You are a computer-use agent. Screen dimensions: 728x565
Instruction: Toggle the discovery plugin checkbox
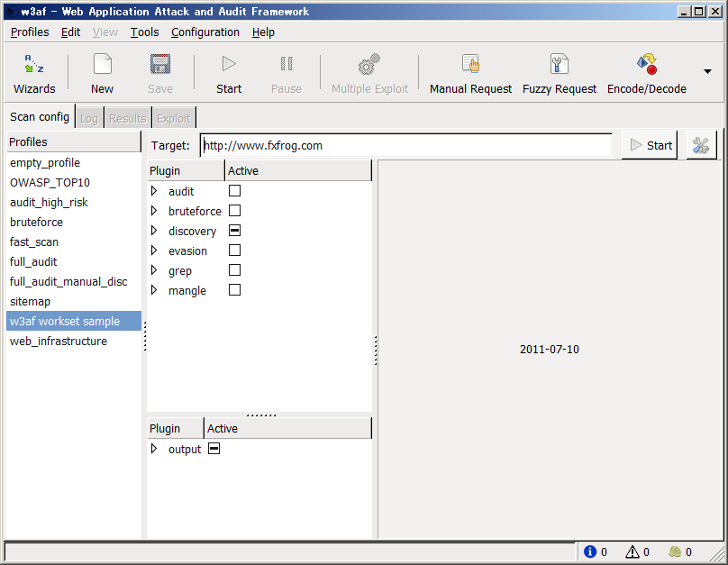(x=234, y=231)
